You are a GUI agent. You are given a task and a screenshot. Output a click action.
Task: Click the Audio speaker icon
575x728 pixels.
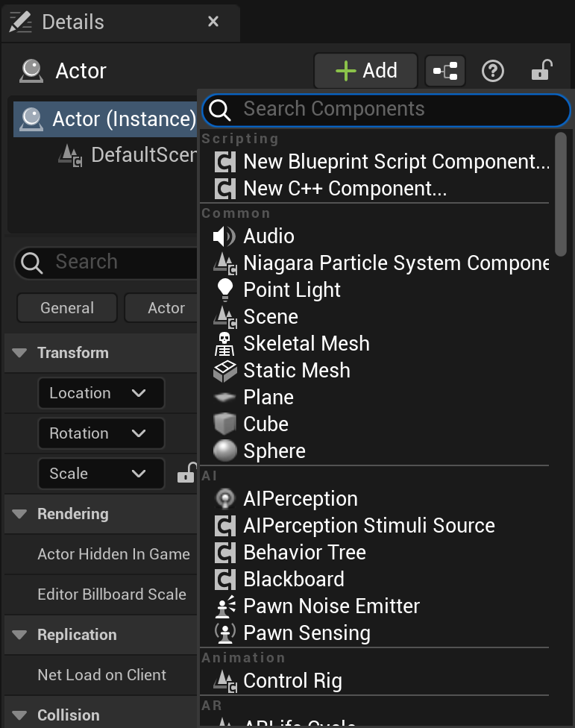coord(224,236)
